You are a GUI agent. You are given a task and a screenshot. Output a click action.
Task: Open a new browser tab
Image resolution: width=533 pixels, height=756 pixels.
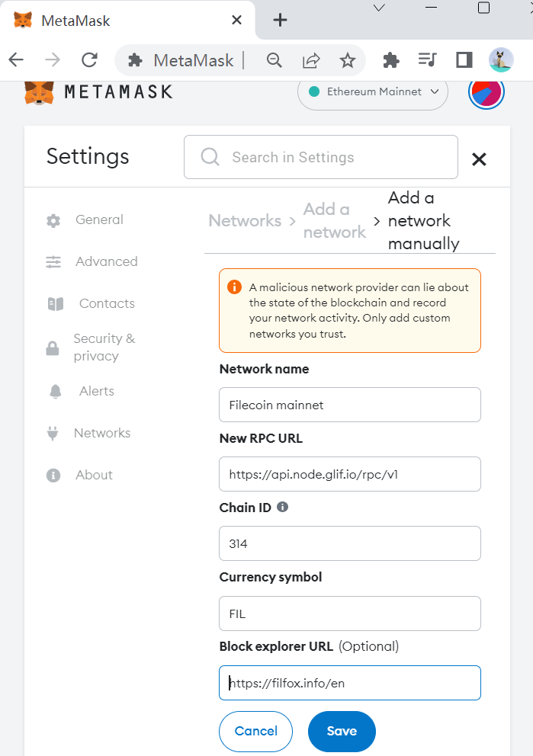[280, 21]
